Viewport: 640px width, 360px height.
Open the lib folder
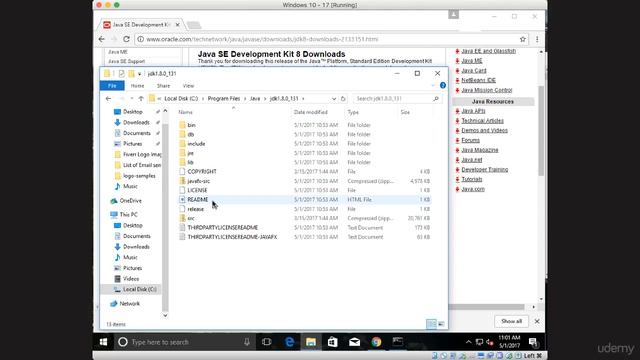[x=190, y=162]
